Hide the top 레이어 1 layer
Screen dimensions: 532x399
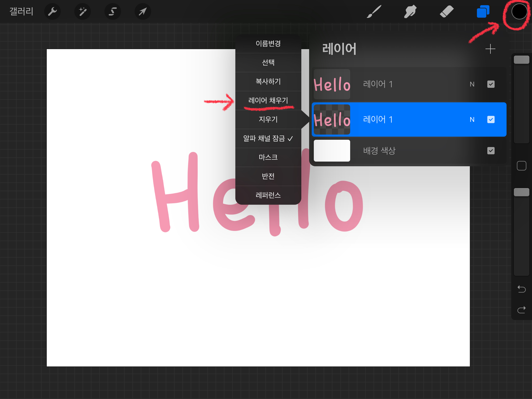(x=491, y=84)
